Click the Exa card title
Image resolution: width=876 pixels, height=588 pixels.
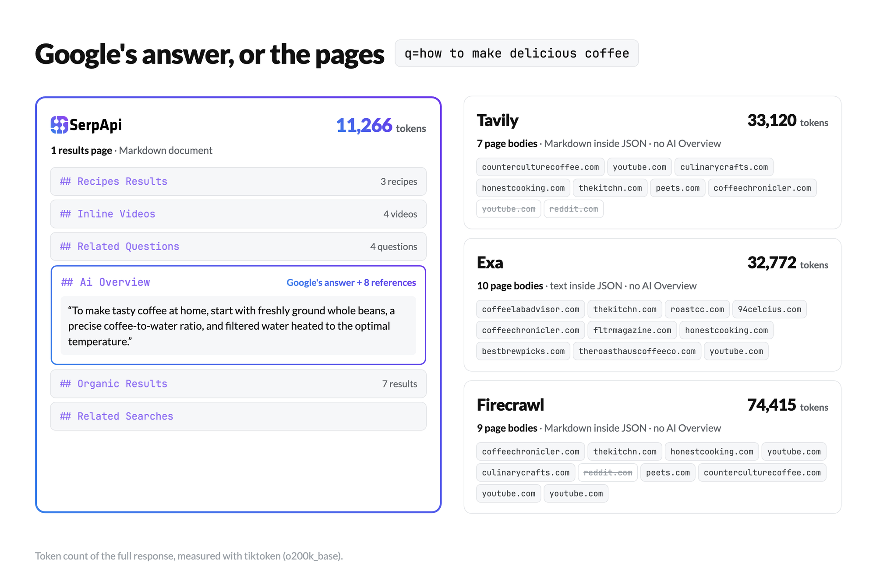point(490,263)
